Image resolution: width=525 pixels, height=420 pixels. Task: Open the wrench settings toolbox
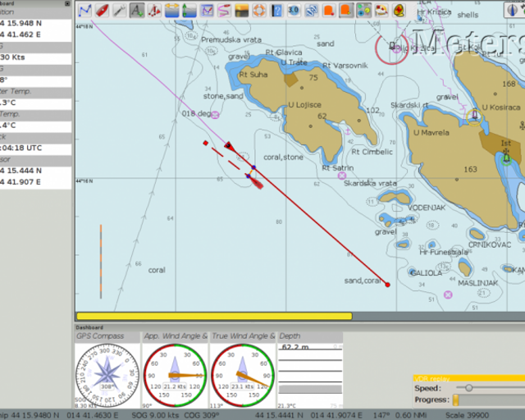120,11
